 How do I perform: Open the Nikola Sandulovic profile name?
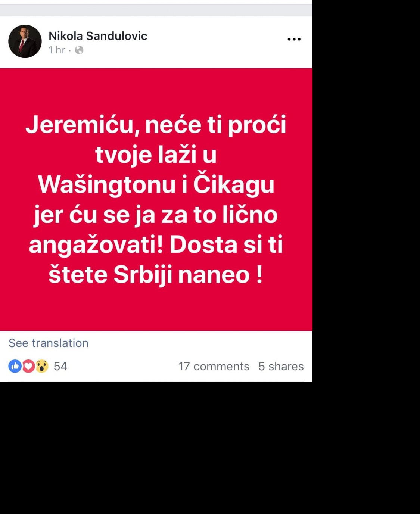[98, 36]
